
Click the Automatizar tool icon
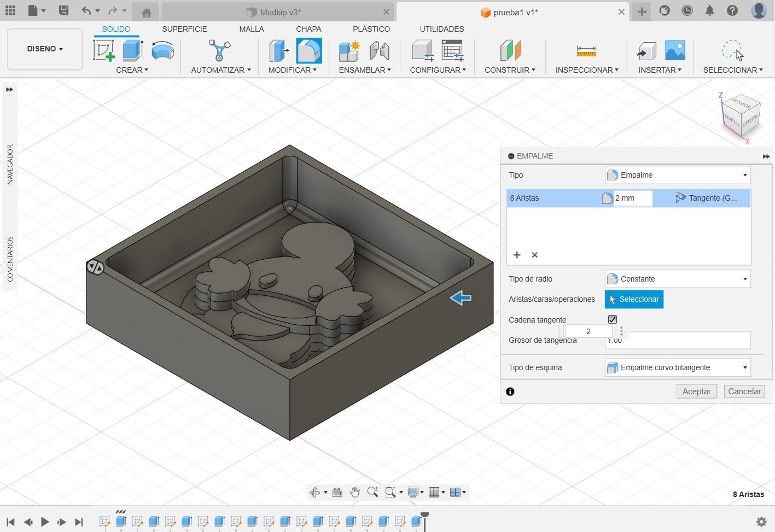coord(219,50)
